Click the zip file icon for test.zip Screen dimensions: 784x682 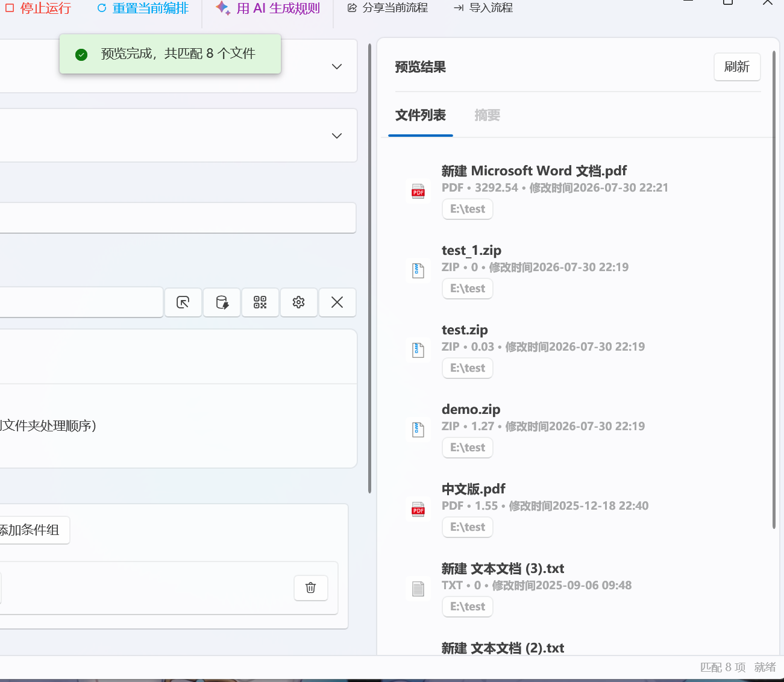click(418, 350)
